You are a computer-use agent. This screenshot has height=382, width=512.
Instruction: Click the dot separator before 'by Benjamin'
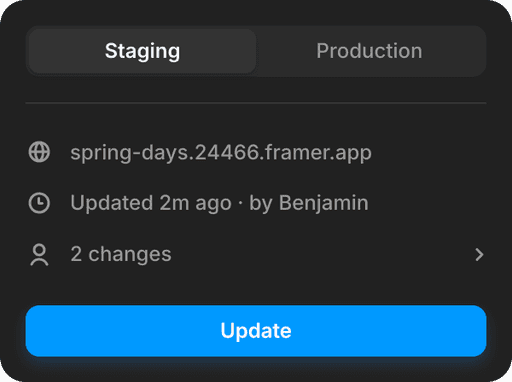point(240,203)
